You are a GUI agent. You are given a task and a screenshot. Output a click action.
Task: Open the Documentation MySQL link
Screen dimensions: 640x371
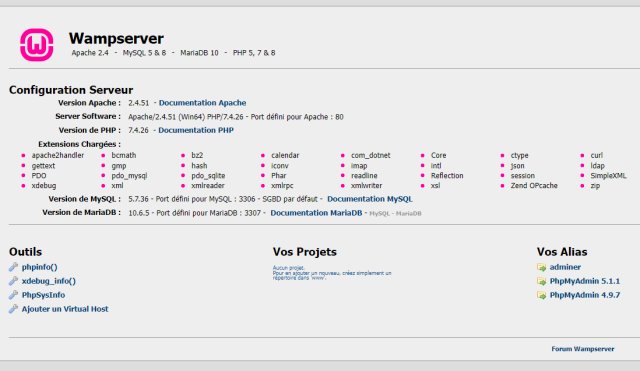370,199
